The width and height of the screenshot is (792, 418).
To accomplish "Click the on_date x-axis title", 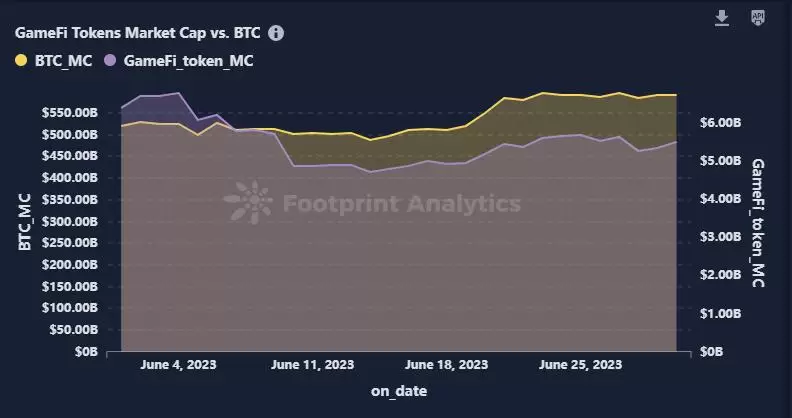I will click(398, 391).
